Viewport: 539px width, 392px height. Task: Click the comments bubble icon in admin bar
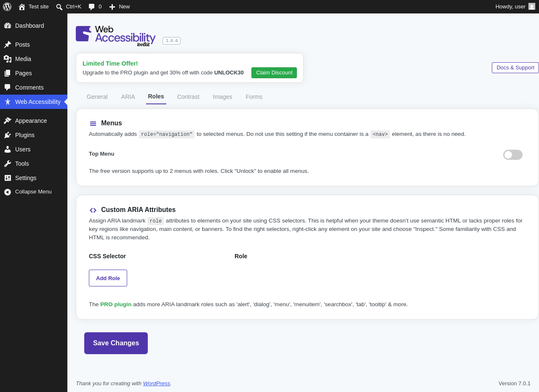91,7
